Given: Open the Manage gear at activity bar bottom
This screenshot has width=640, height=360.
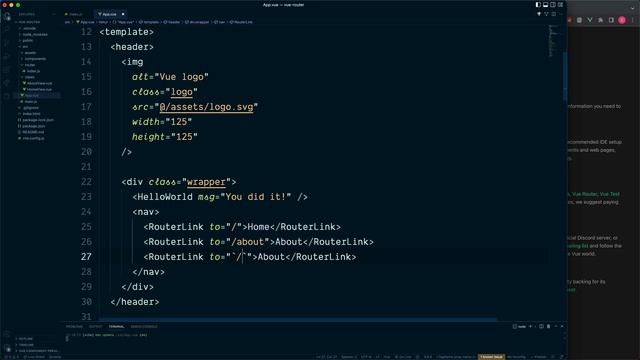Looking at the screenshot, I should point(7,348).
